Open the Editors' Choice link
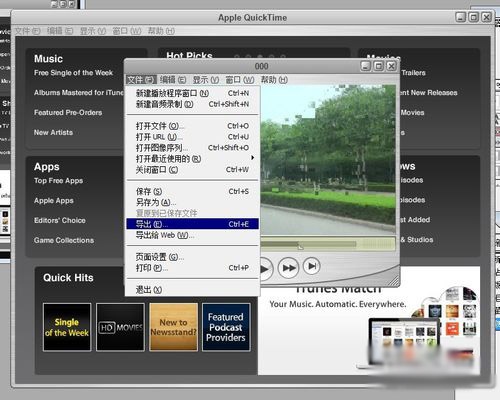This screenshot has width=500, height=400. coord(60,220)
